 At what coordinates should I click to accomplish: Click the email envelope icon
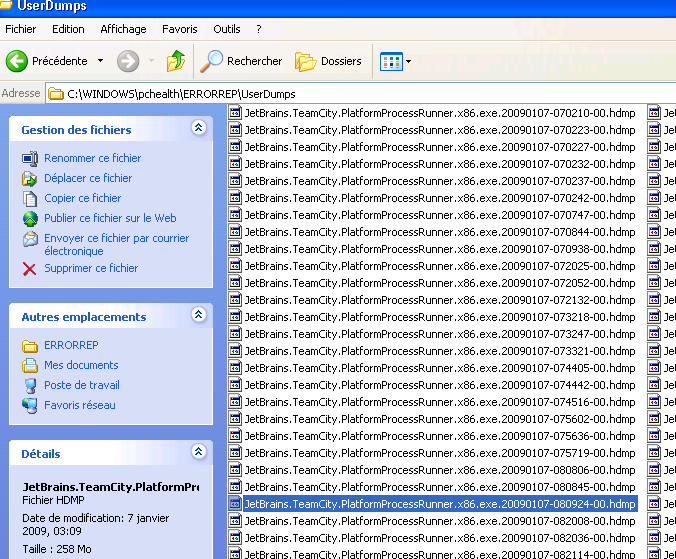tap(30, 239)
